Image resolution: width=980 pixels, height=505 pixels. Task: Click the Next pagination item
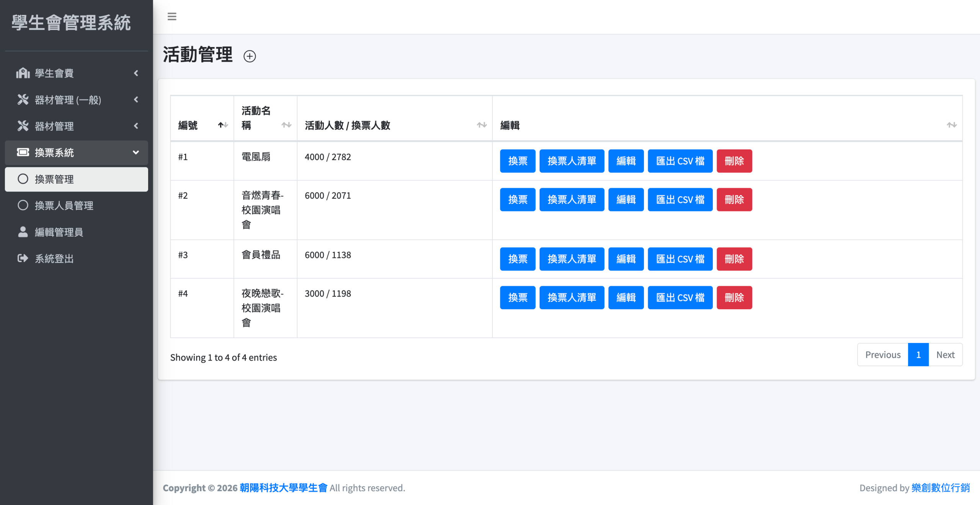(945, 355)
